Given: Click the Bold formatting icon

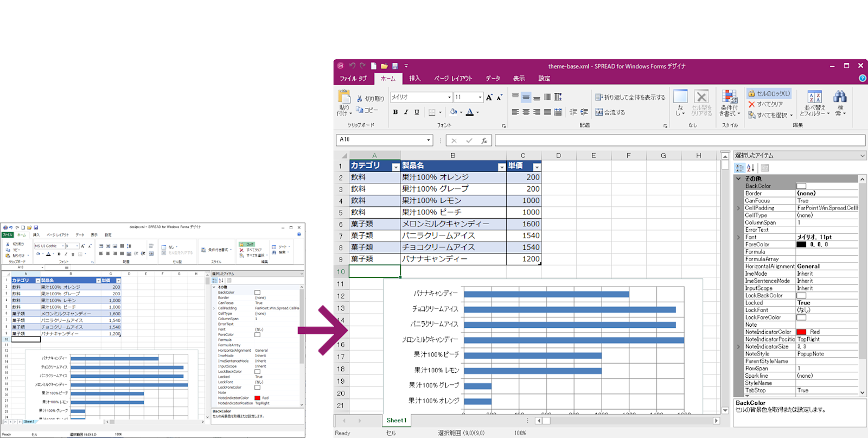Looking at the screenshot, I should click(395, 112).
